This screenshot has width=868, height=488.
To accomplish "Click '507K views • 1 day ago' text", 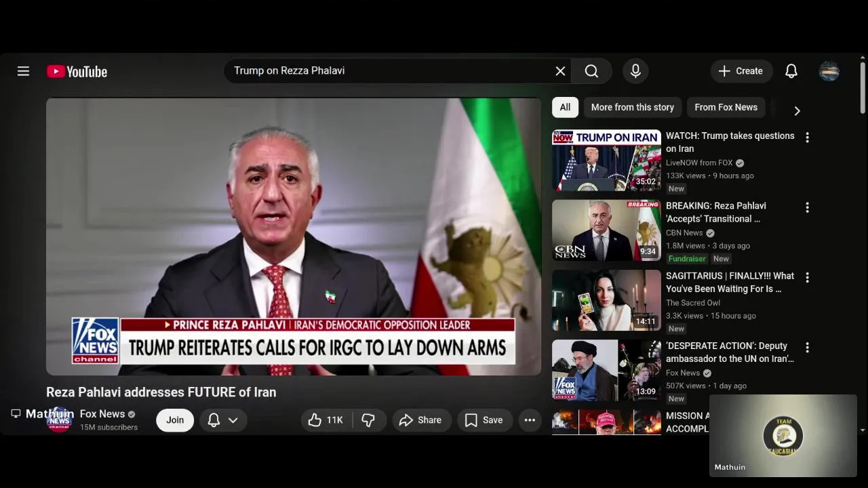I will pos(706,386).
